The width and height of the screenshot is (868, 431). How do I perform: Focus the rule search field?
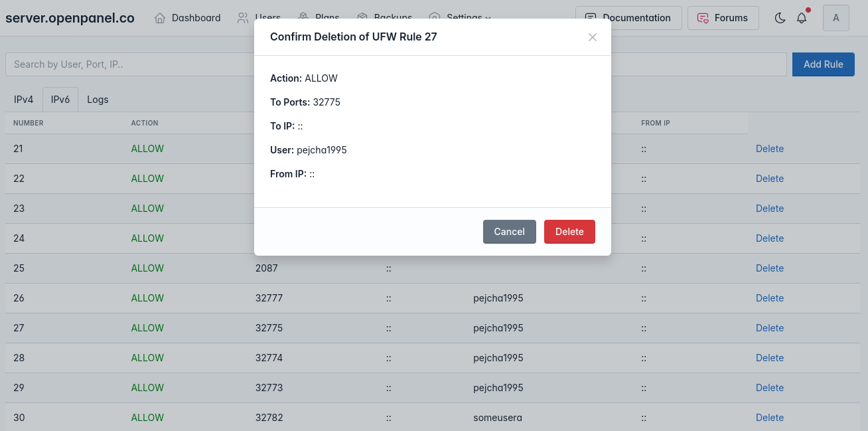(x=126, y=64)
